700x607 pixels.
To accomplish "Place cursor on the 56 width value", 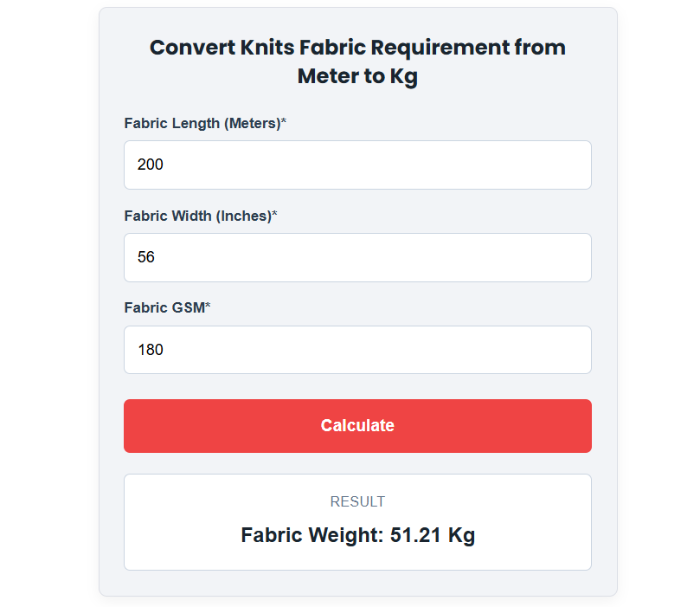I will pyautogui.click(x=146, y=257).
